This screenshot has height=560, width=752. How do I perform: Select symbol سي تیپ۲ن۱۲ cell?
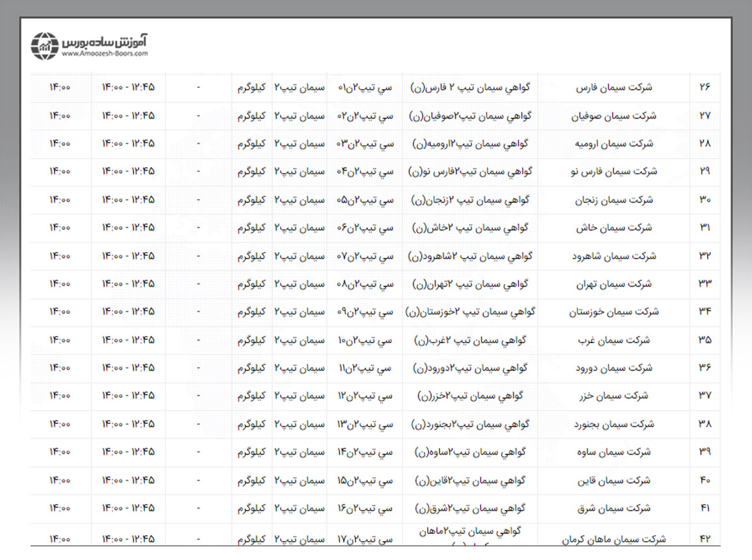click(365, 396)
